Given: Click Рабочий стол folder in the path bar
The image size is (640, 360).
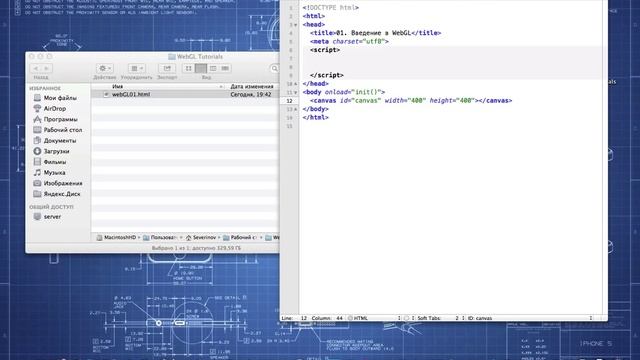Looking at the screenshot, I should pyautogui.click(x=240, y=238).
